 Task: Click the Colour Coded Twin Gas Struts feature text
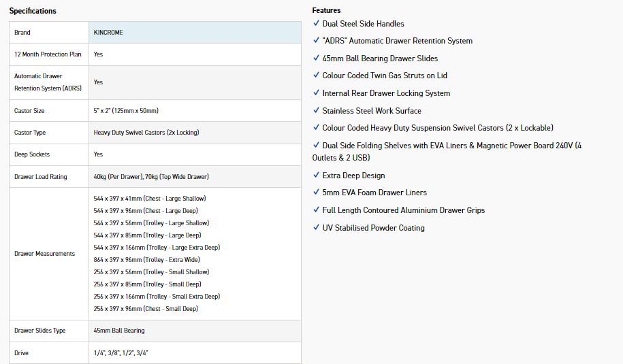385,76
